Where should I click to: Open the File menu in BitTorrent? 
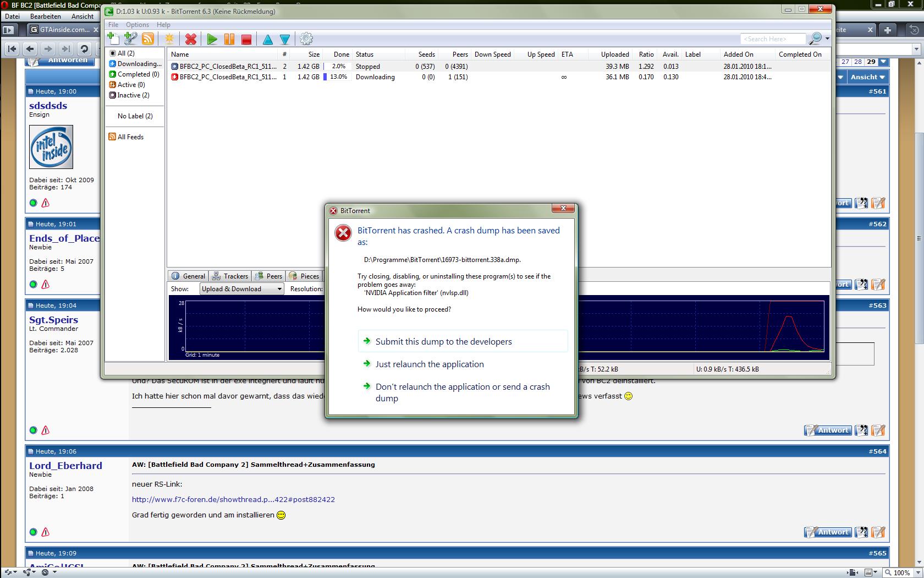[x=113, y=25]
